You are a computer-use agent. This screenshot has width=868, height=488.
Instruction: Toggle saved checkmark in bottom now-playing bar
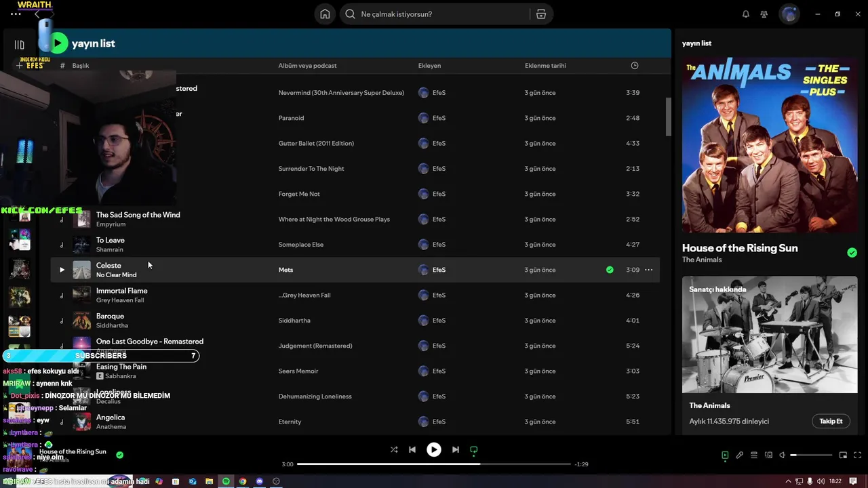[x=120, y=455]
